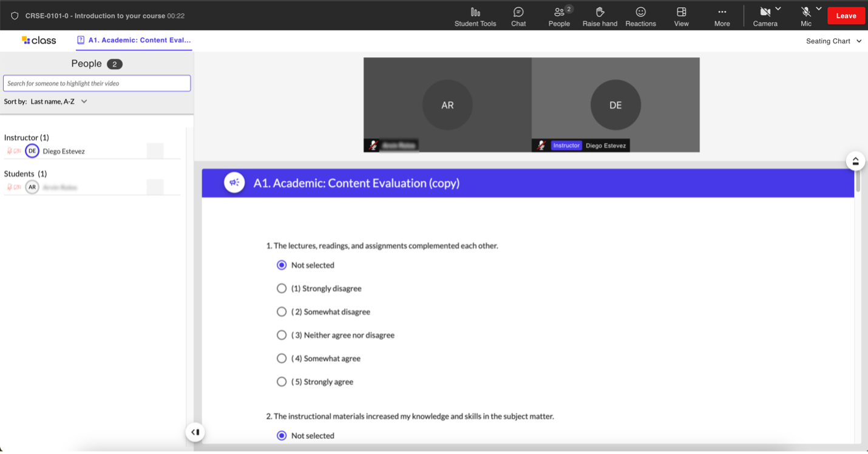This screenshot has height=454, width=868.
Task: Click the survey vertical scrollbar
Action: pos(858,182)
